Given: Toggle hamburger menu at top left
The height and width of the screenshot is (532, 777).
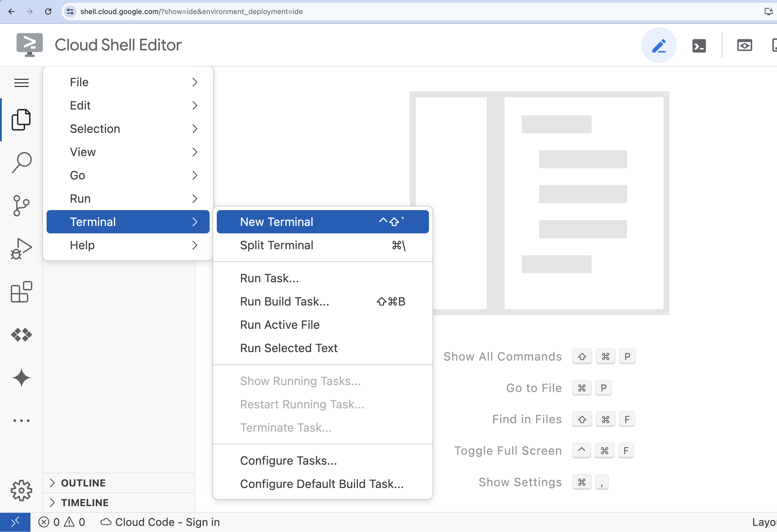Looking at the screenshot, I should click(x=21, y=83).
